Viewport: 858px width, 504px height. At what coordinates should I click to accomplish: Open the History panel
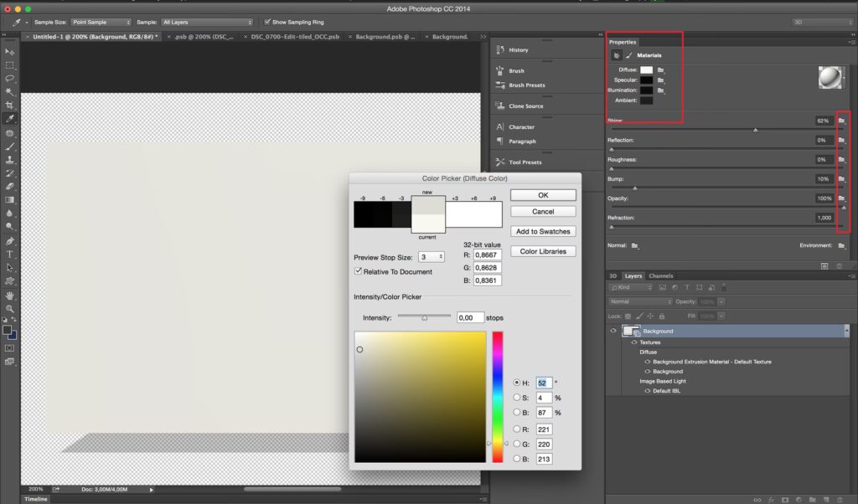coord(518,50)
